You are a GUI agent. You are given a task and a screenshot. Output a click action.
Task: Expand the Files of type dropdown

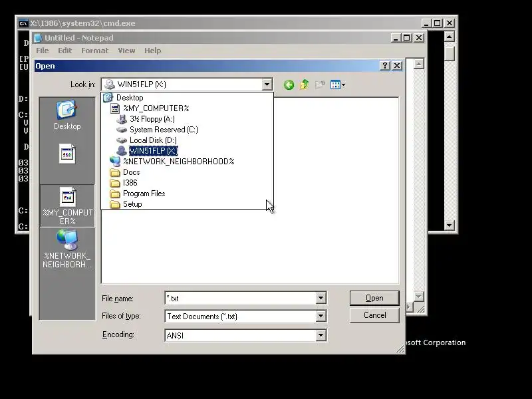(x=321, y=317)
